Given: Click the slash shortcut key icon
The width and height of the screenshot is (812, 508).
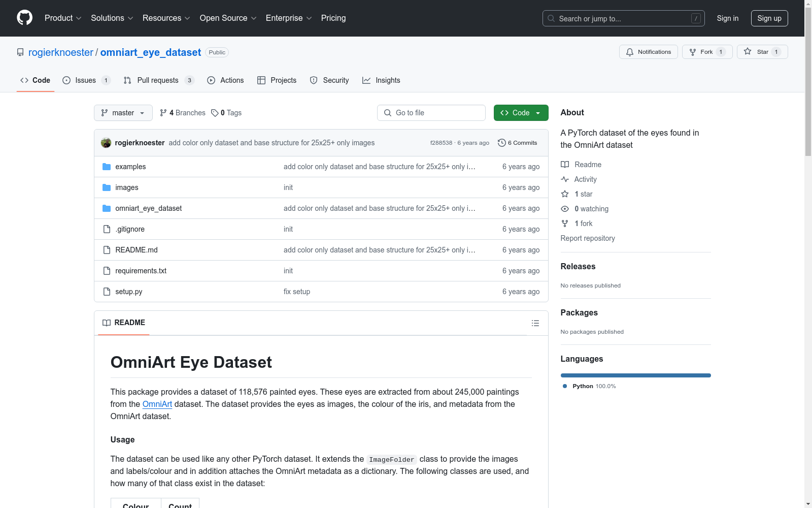Looking at the screenshot, I should [696, 18].
